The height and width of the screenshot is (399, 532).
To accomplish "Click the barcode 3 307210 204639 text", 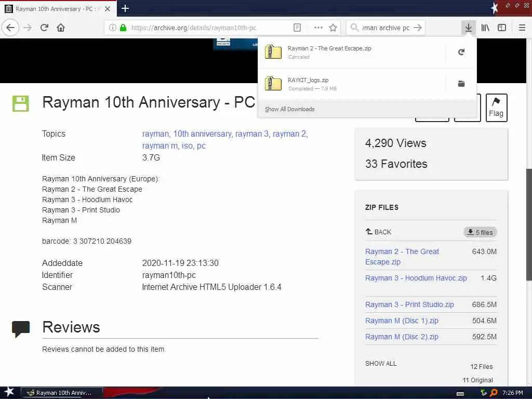I will click(87, 241).
